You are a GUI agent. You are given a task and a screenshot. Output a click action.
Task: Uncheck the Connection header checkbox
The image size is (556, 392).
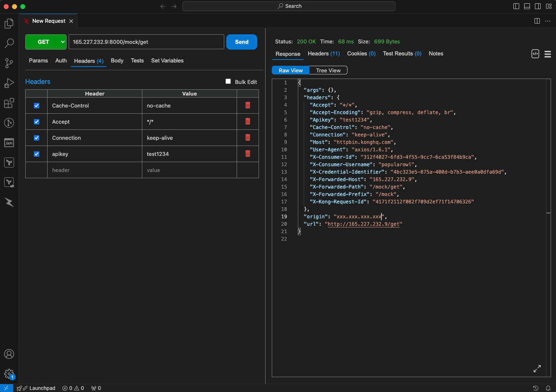coord(36,138)
